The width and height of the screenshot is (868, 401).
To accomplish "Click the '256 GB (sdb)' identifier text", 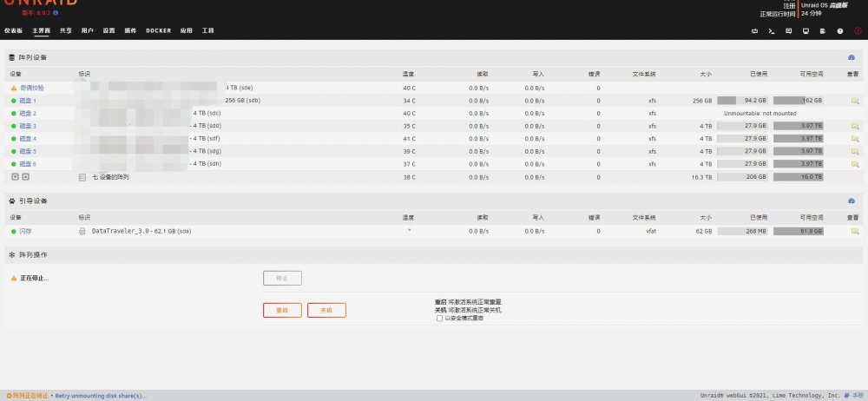I will coord(242,101).
